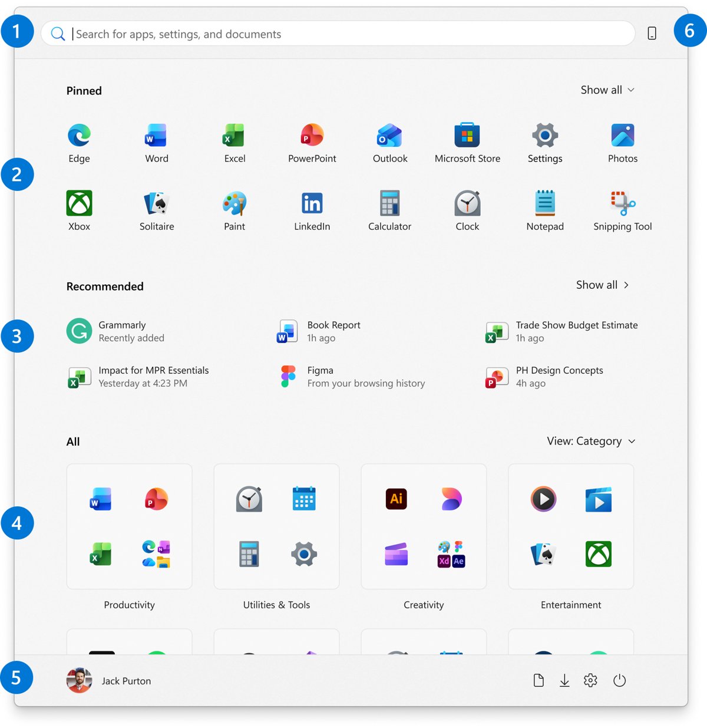
Task: Open the Outlook pinned app
Action: [x=390, y=143]
